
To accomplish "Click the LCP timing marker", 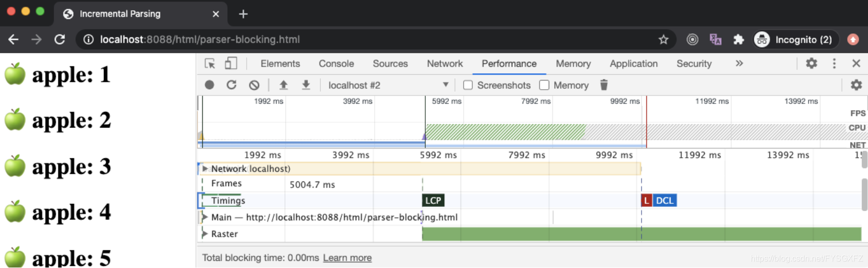I will pos(433,200).
